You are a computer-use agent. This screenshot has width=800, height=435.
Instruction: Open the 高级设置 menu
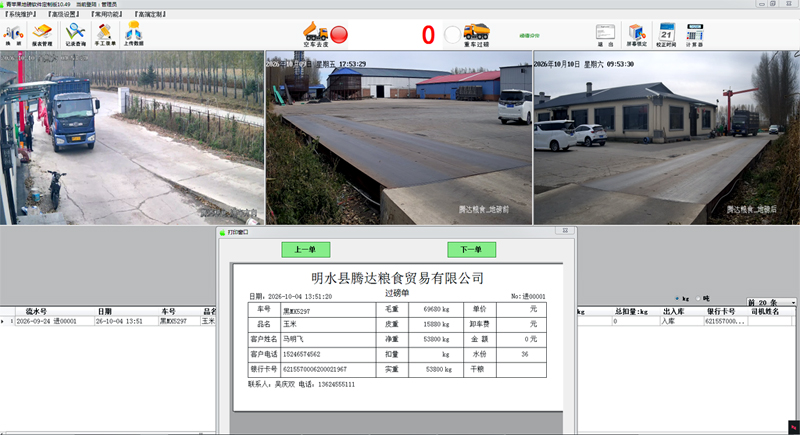[x=64, y=14]
